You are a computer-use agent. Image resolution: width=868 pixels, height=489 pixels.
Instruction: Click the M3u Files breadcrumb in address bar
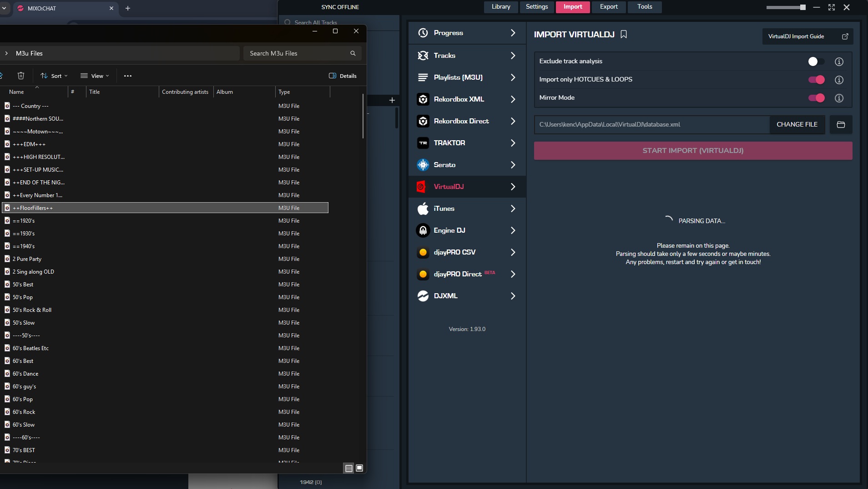[x=29, y=53]
